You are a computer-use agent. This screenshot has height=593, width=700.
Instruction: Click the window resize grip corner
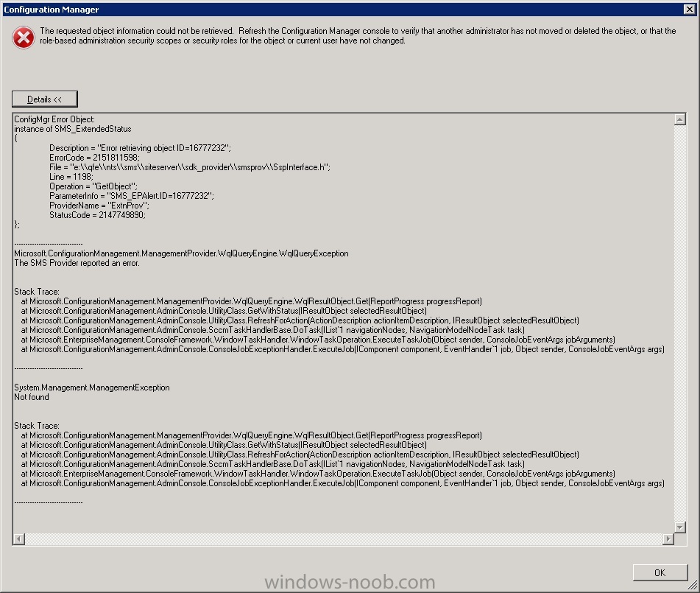[x=693, y=586]
